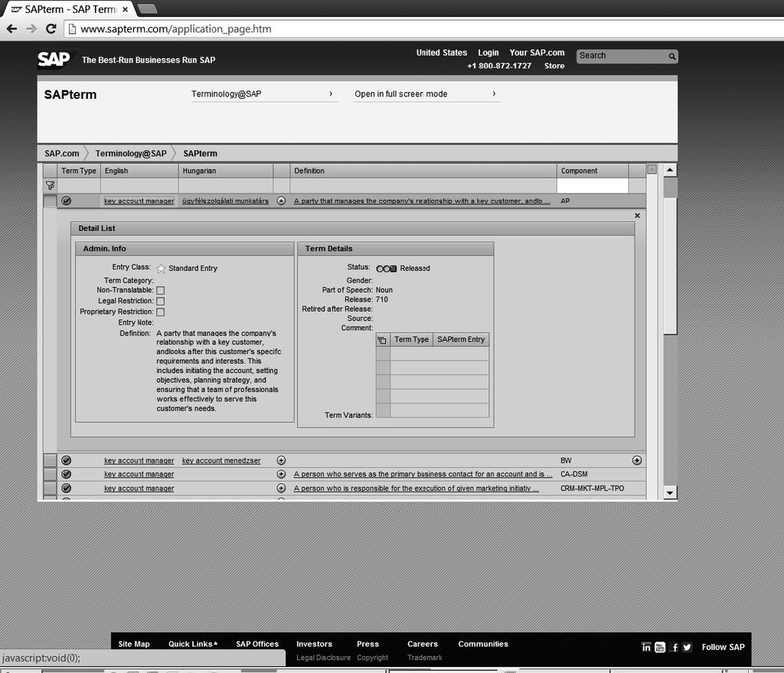Viewport: 784px width, 673px height.
Task: Click the Definition column header
Action: tap(423, 171)
